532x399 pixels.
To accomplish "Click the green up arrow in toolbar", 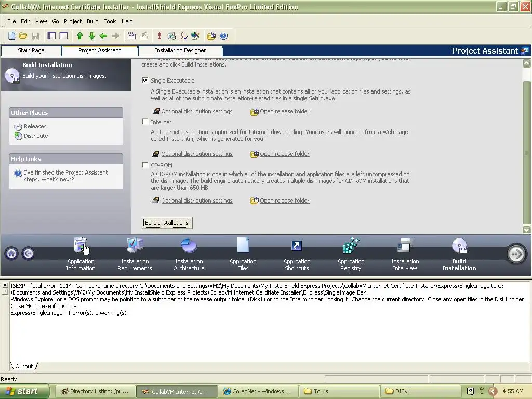I will [x=79, y=36].
